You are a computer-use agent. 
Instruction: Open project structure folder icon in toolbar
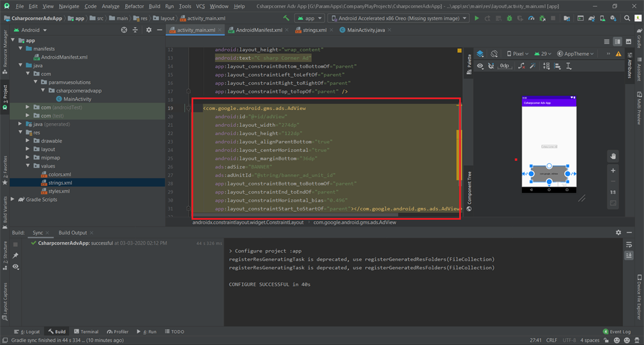click(567, 18)
